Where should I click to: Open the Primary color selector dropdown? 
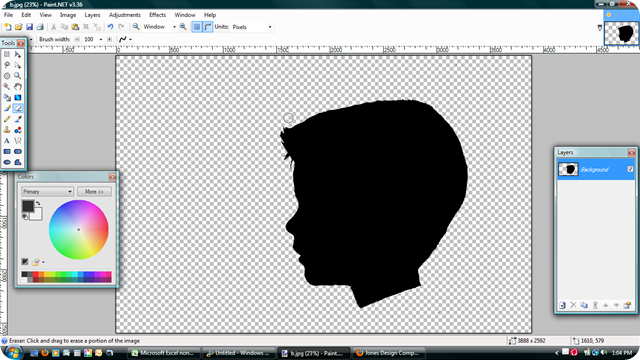47,192
